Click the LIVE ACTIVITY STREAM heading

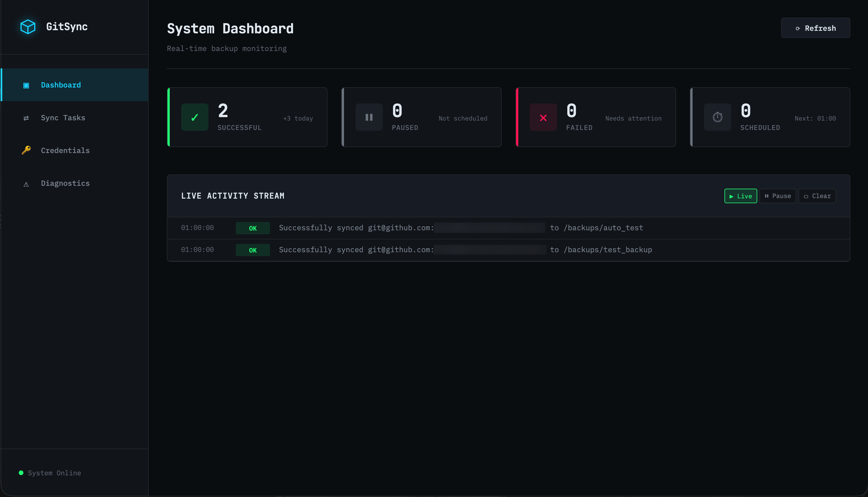click(233, 196)
